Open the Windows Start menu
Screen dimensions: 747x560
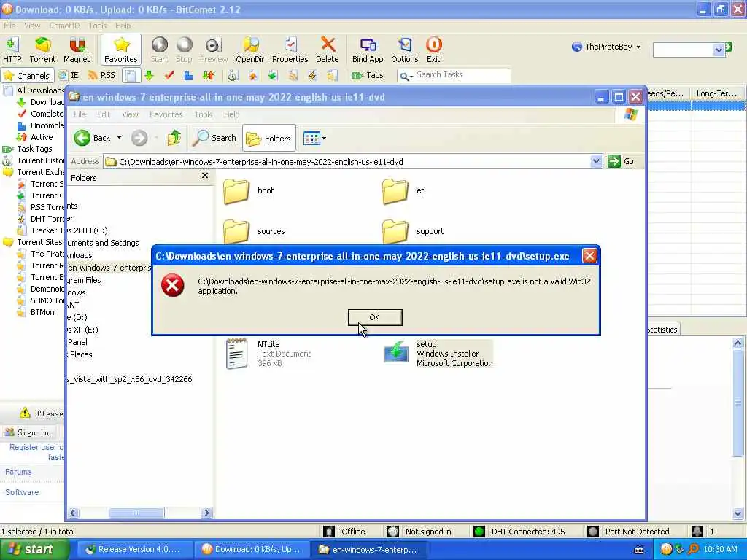point(34,550)
